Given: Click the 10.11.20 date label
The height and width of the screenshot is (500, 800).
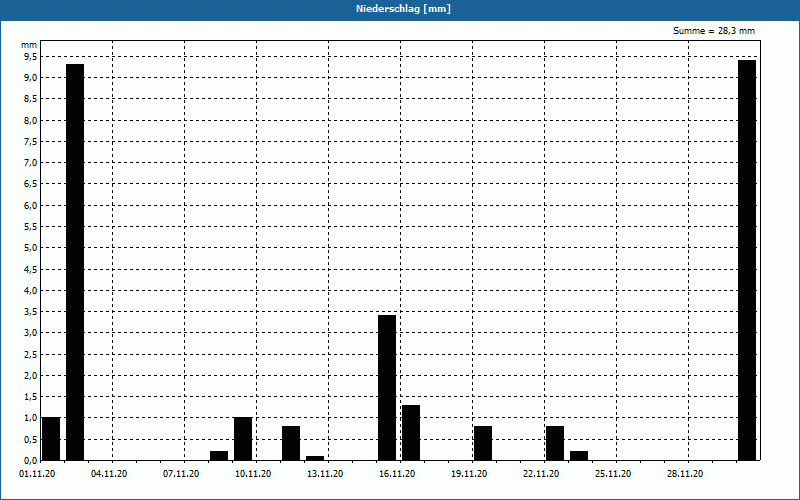Looking at the screenshot, I should [x=253, y=474].
